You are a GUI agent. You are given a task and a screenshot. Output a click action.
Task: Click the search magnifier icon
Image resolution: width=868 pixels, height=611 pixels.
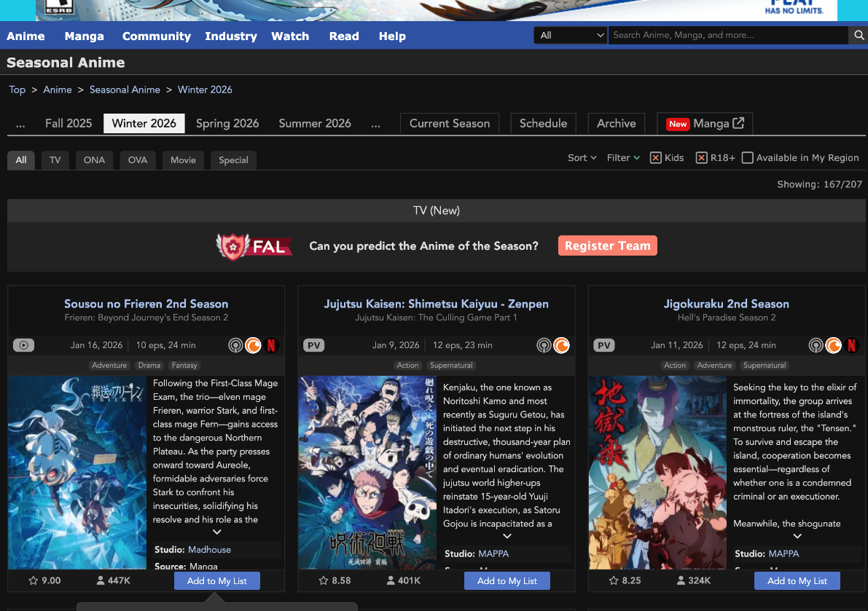pos(858,36)
